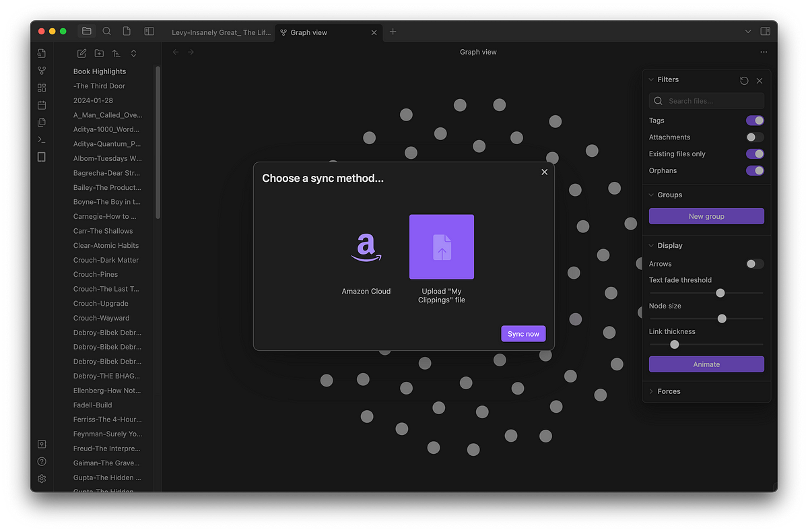Navigate back with left arrow

176,52
